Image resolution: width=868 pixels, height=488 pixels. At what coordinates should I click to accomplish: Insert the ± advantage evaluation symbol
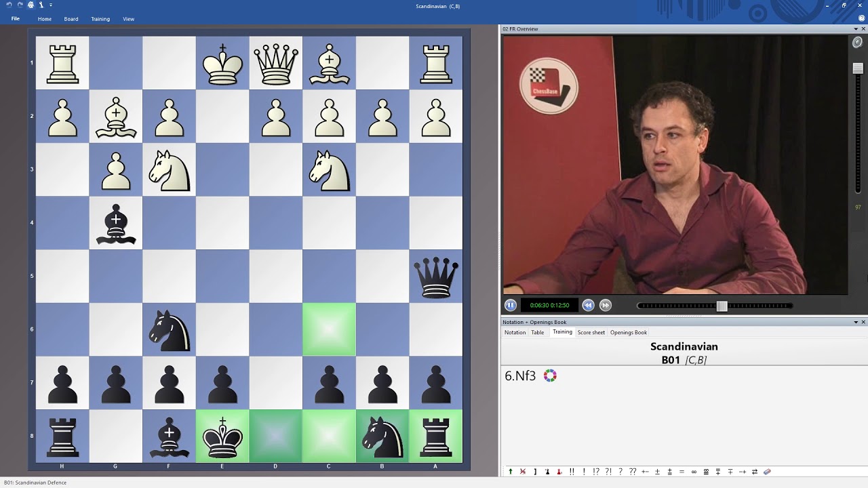[x=657, y=472]
